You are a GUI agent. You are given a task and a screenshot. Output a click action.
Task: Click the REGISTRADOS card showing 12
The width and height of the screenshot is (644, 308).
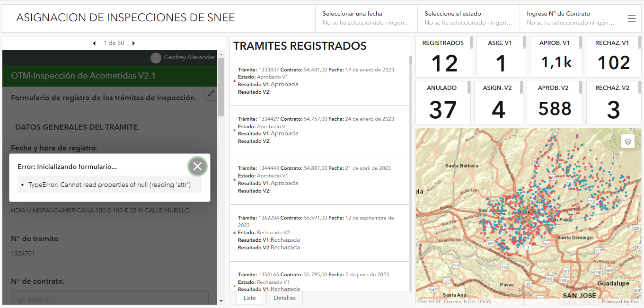point(443,56)
